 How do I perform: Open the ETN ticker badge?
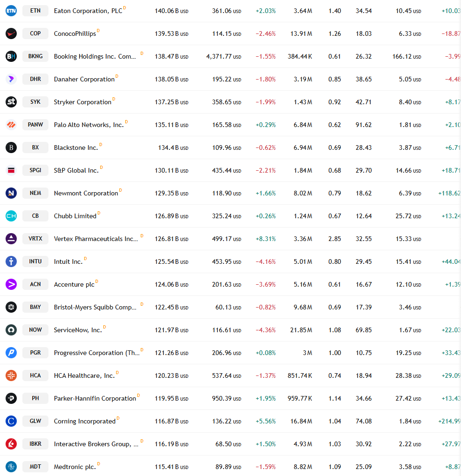tap(35, 11)
